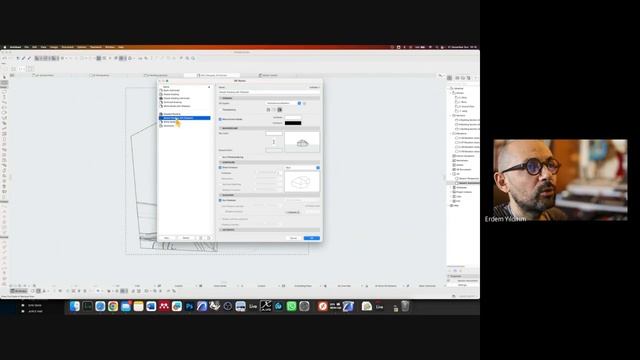This screenshot has width=640, height=360.
Task: Select the Arrow tool in toolbox
Action: pos(4,77)
